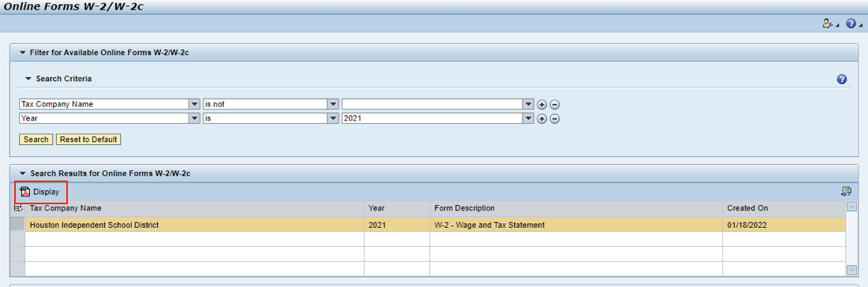Click the results table scroll down arrow
Screen dimensions: 868x287
click(x=852, y=270)
